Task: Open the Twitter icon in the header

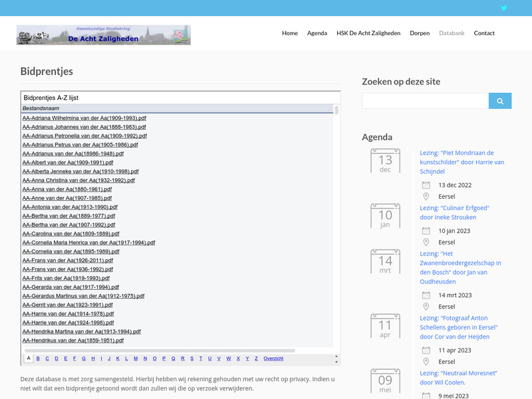Action: click(x=504, y=8)
